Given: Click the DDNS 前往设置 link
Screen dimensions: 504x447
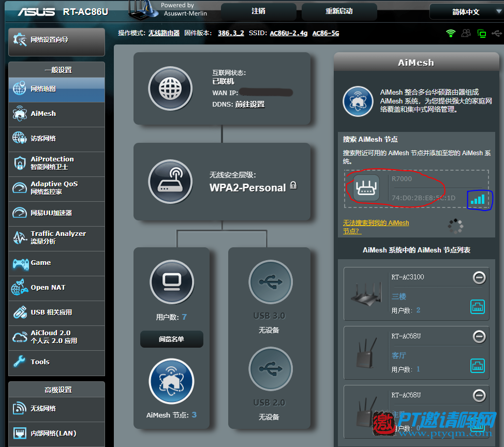Looking at the screenshot, I should point(250,105).
